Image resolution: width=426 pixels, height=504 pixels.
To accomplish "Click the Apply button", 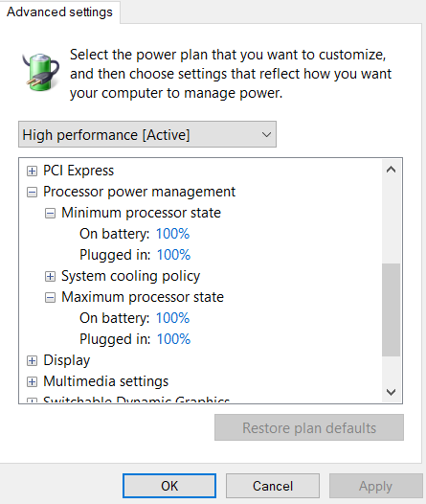I will [376, 486].
